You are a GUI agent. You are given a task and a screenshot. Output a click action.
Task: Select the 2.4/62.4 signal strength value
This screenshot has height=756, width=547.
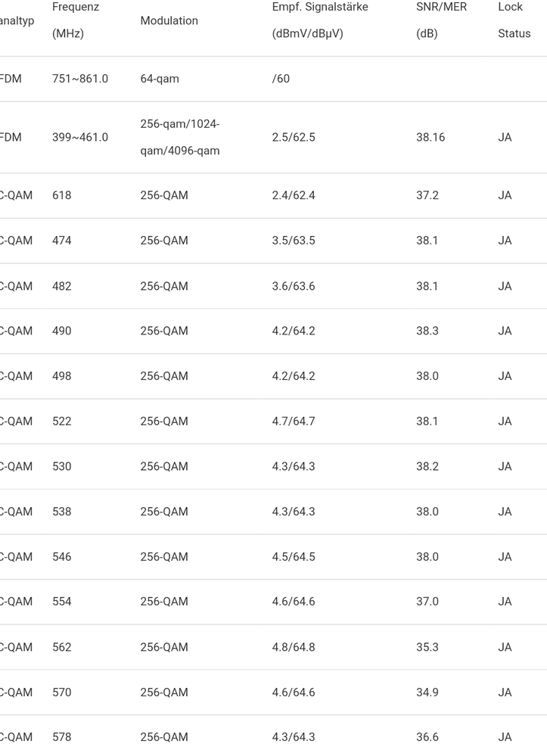coord(294,195)
